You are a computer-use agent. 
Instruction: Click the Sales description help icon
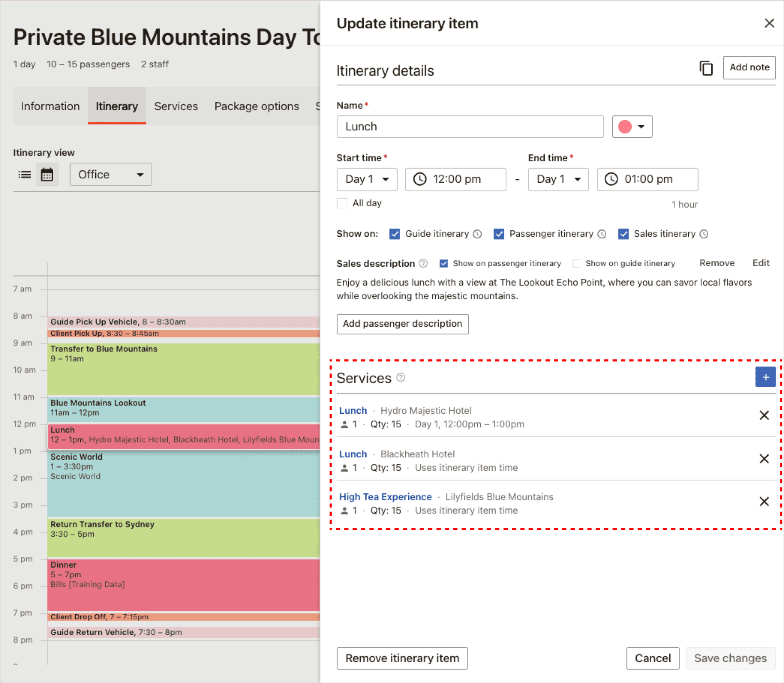coord(423,263)
